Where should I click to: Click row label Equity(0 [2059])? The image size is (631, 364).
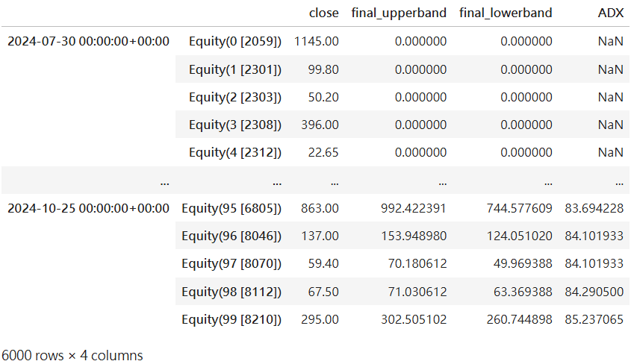pyautogui.click(x=234, y=41)
